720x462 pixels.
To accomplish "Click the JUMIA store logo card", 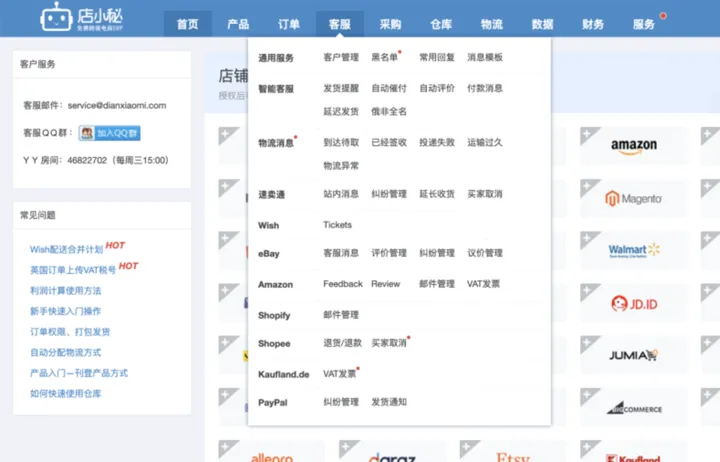I will [x=634, y=355].
